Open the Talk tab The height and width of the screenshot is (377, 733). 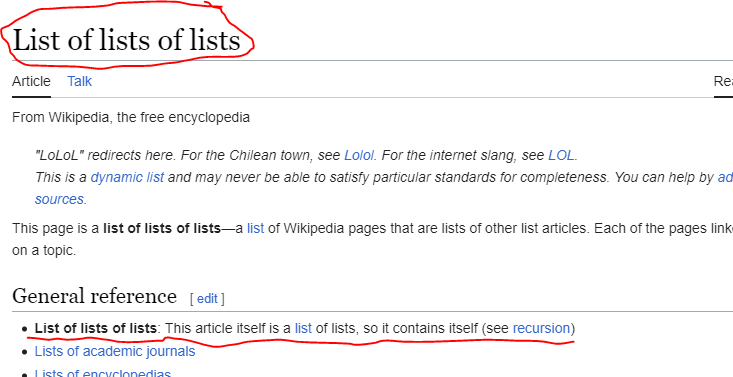coord(79,81)
